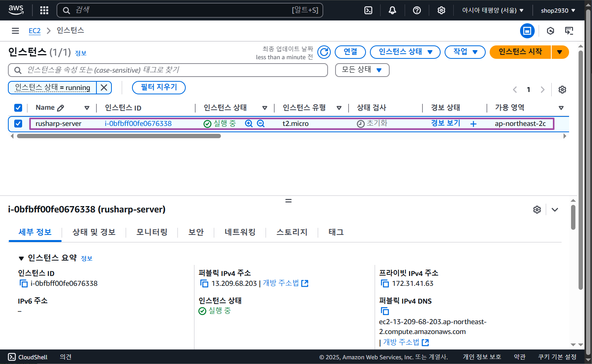Sort by 인스턴스 유형 column arrow

pos(339,108)
